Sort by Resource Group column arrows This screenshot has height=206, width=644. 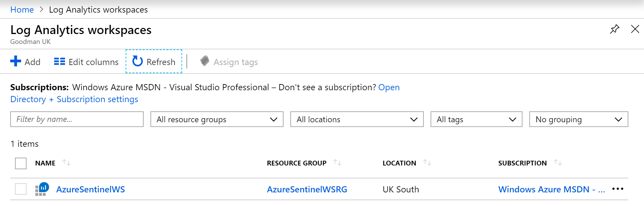click(x=337, y=163)
